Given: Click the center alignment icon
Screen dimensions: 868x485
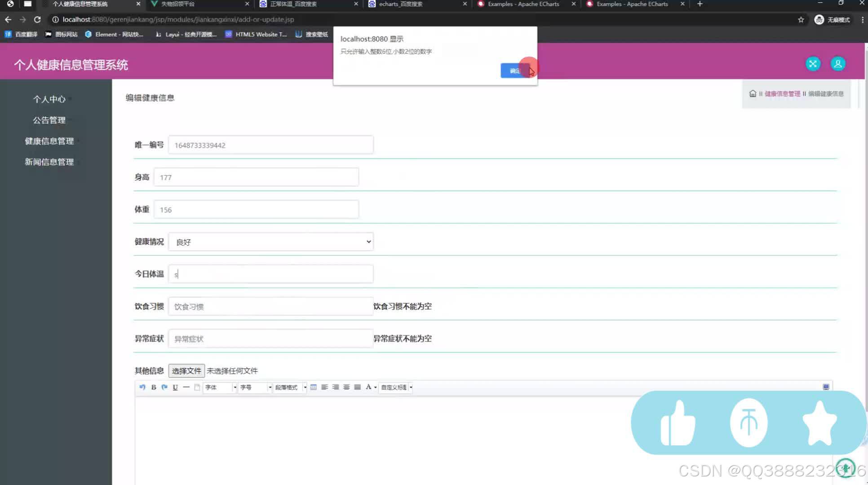Looking at the screenshot, I should click(x=336, y=387).
